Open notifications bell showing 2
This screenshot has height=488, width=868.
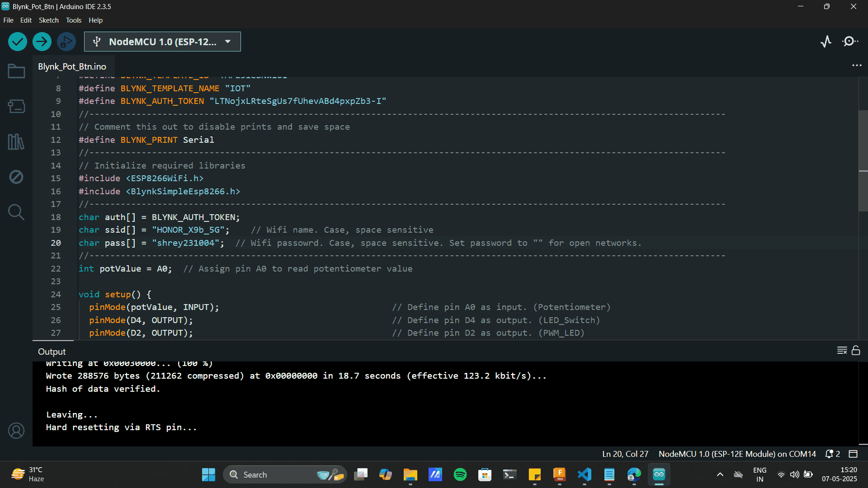coord(833,454)
